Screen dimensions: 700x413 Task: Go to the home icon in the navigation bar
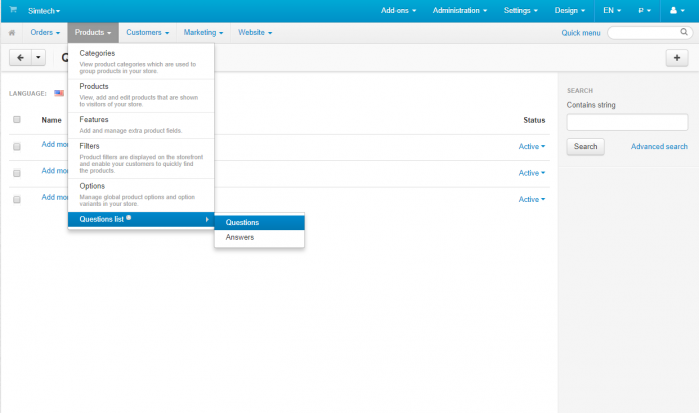[12, 33]
